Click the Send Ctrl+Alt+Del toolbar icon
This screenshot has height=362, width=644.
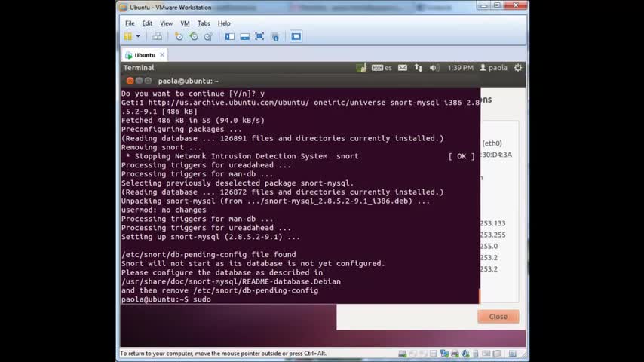pyautogui.click(x=157, y=36)
